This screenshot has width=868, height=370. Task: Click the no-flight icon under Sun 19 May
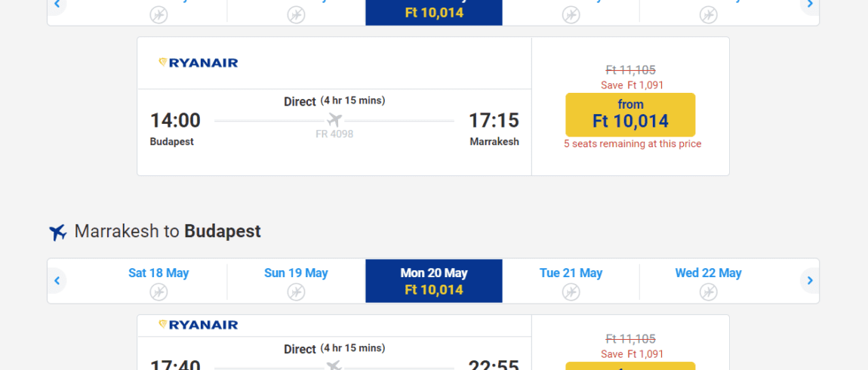[296, 291]
